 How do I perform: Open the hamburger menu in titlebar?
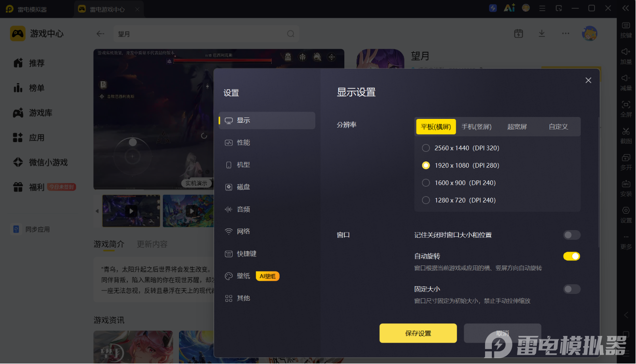pyautogui.click(x=542, y=8)
